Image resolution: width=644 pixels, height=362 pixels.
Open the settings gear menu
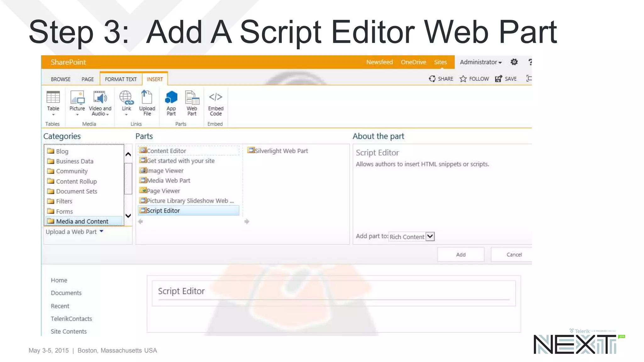point(514,62)
